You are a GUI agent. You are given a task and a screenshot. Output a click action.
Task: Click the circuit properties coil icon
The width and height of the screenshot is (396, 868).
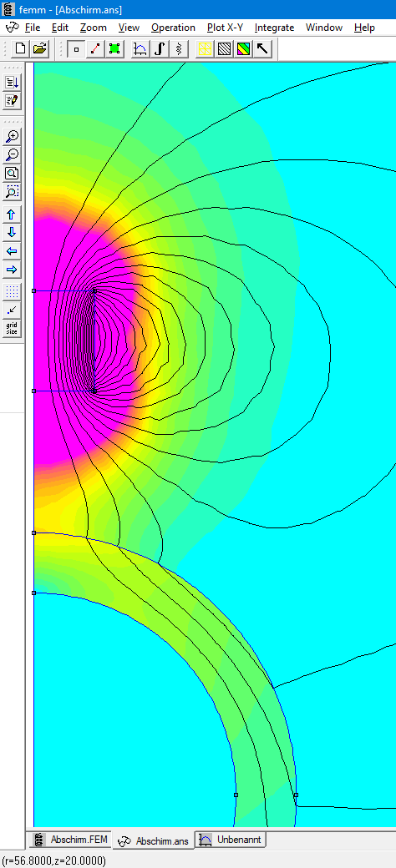click(x=178, y=48)
